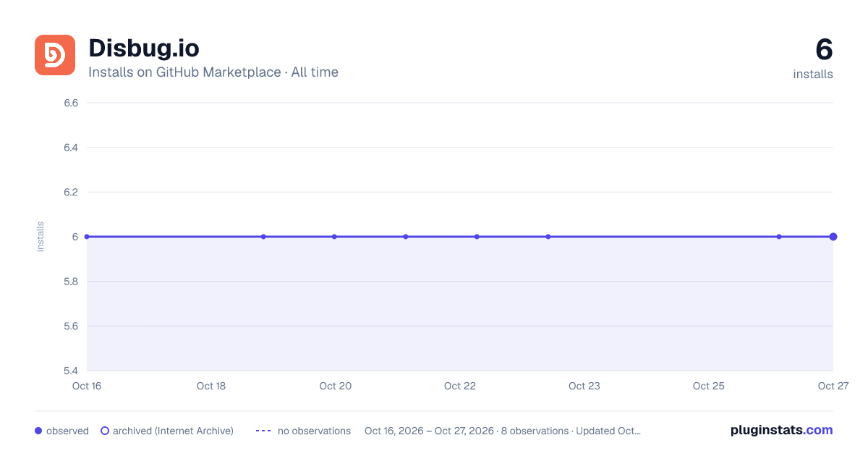Click the data point just before Oct 27

(x=779, y=237)
